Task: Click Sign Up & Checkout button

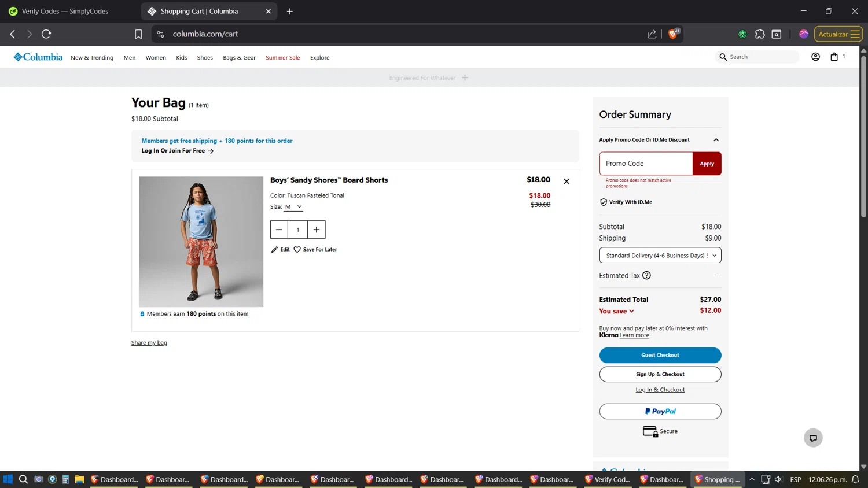Action: 660,374
